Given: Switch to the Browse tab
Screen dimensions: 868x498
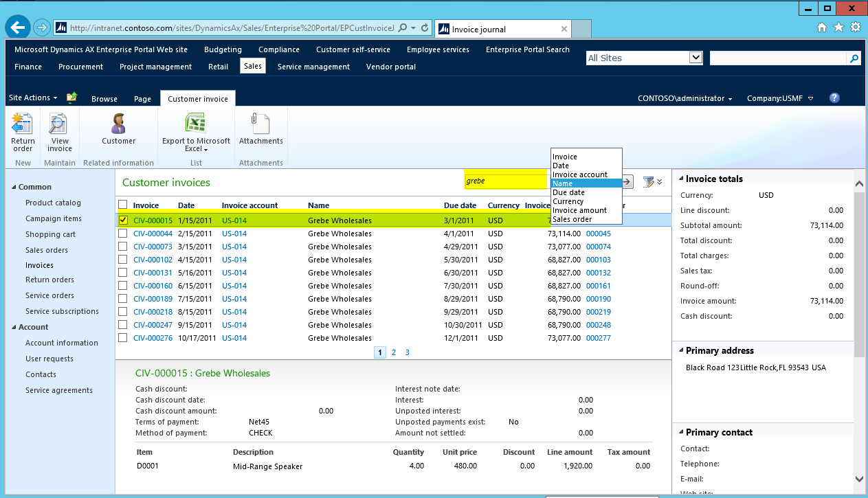Looking at the screenshot, I should pyautogui.click(x=104, y=99).
